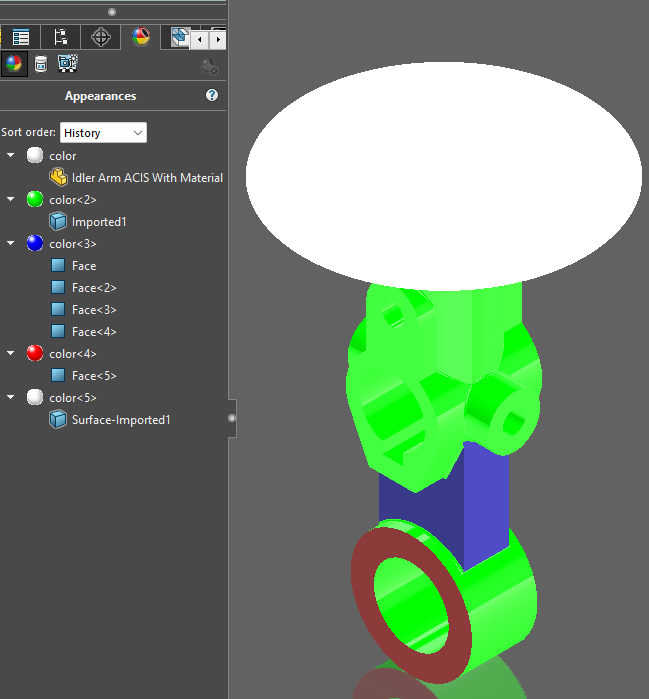Click the Imported1 body cube icon
Image resolution: width=649 pixels, height=699 pixels.
pyautogui.click(x=58, y=222)
